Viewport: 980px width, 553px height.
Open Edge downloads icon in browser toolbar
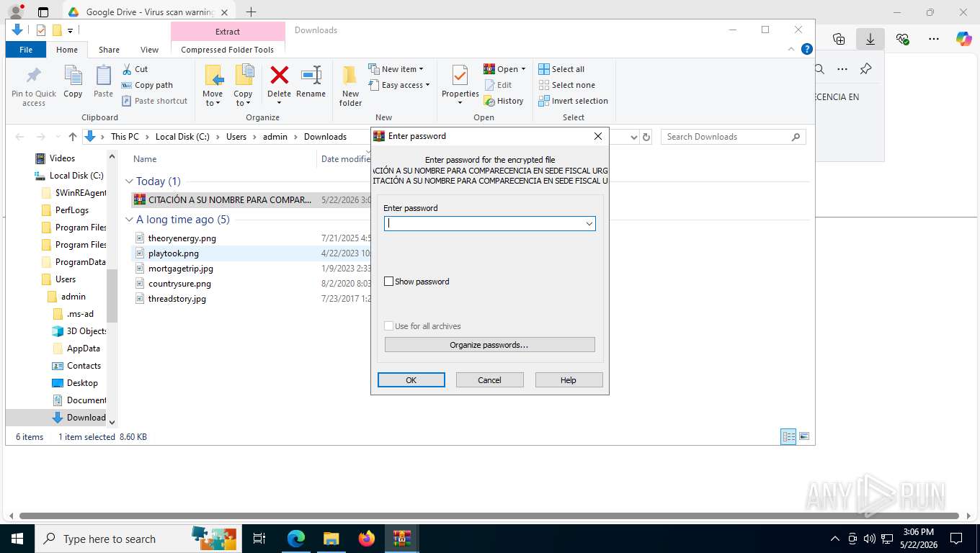coord(870,39)
